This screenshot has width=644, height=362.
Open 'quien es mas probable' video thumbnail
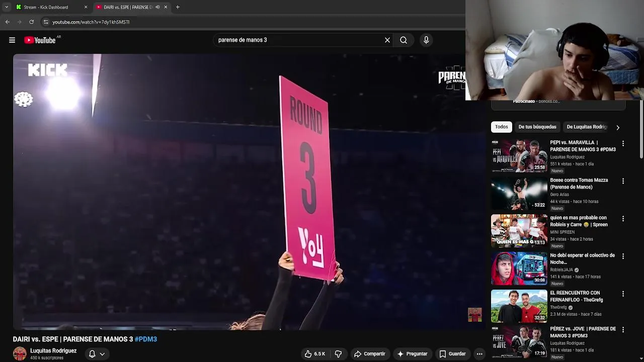[519, 231]
